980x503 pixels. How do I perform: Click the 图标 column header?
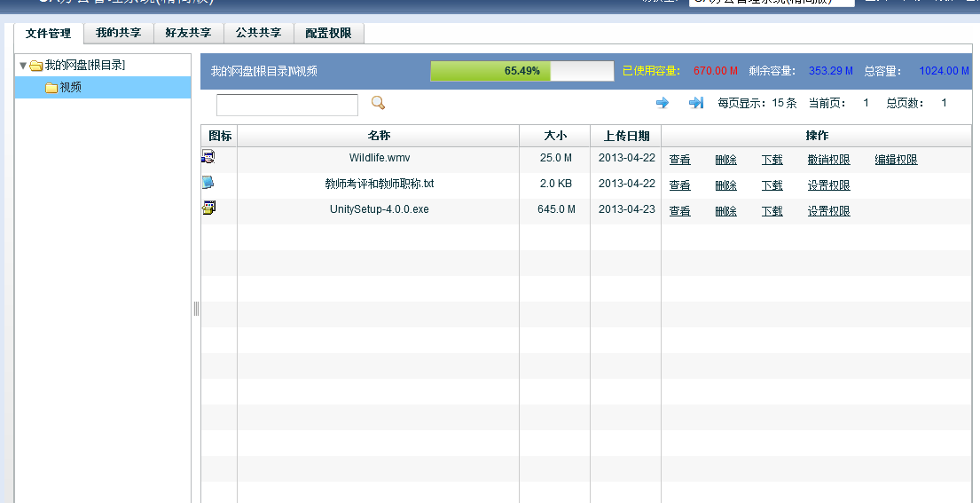[219, 136]
